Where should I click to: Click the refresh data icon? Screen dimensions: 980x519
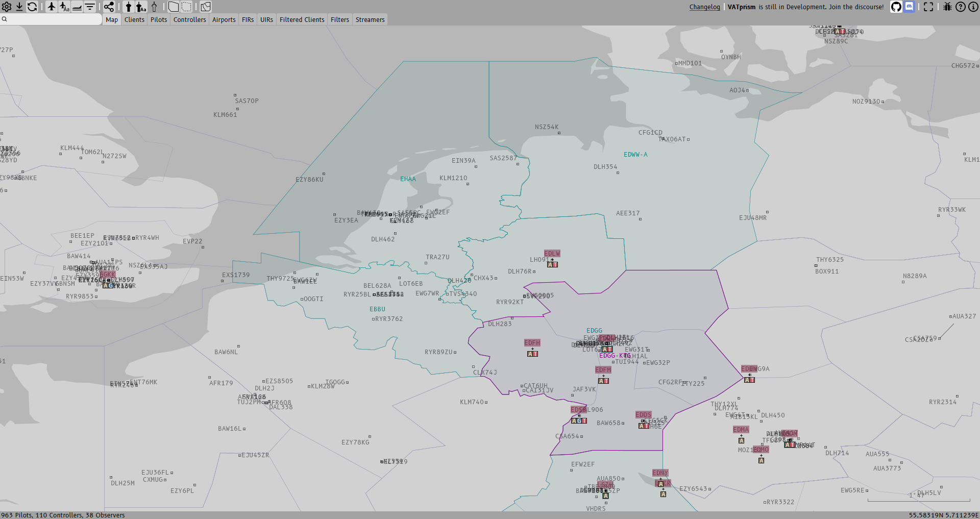coord(32,7)
